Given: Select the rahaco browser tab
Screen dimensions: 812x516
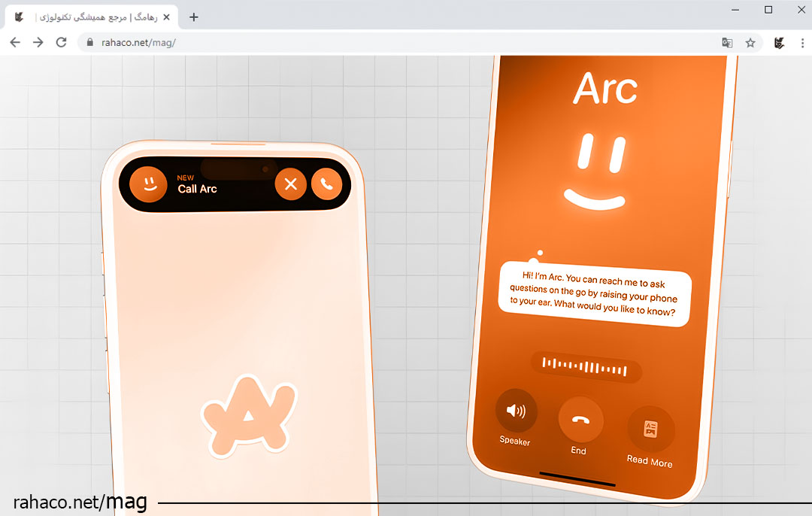Looking at the screenshot, I should point(90,17).
